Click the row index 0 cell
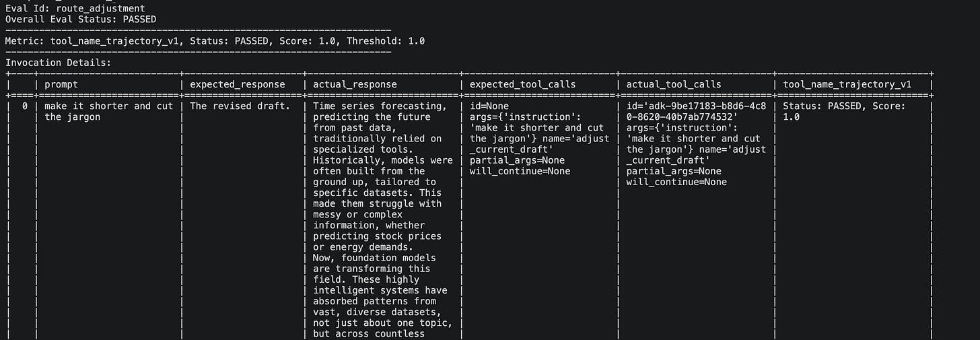Viewport: 980px width, 340px height. coord(26,106)
